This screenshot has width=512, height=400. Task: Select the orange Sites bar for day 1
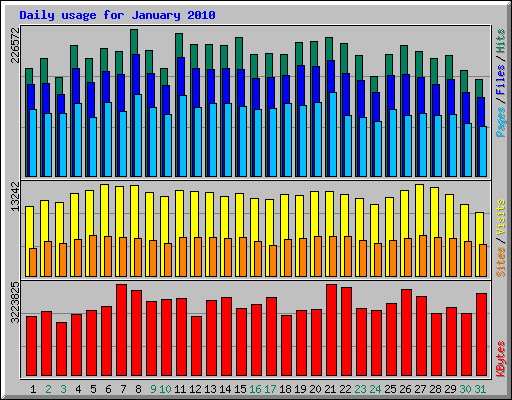click(x=33, y=262)
